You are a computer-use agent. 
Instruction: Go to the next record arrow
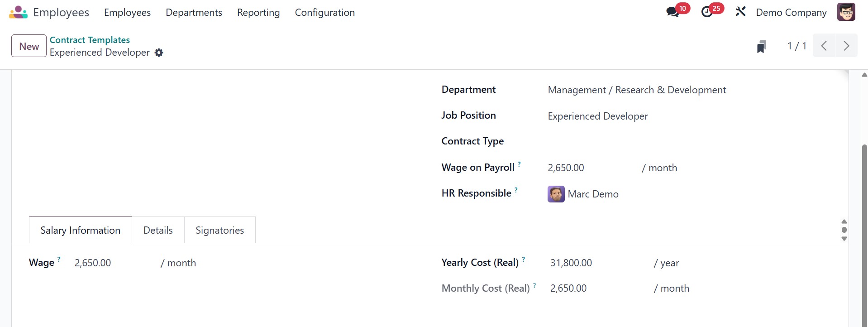[x=846, y=46]
